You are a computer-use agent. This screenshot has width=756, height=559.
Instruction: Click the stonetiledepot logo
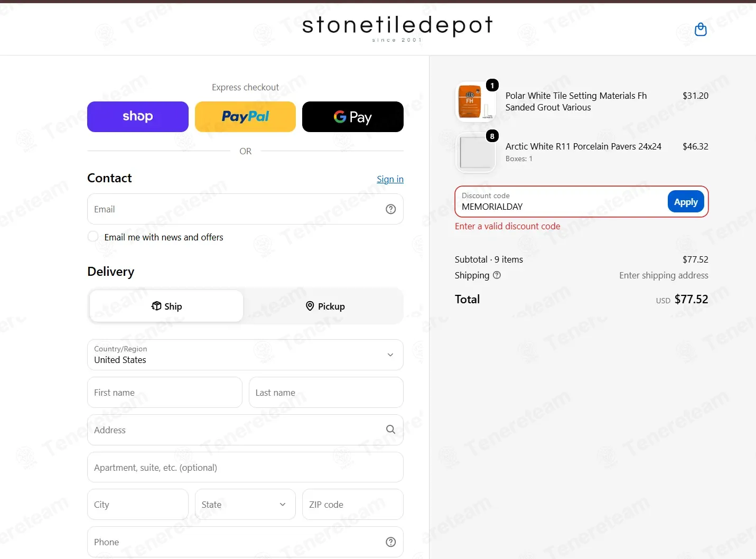tap(397, 29)
